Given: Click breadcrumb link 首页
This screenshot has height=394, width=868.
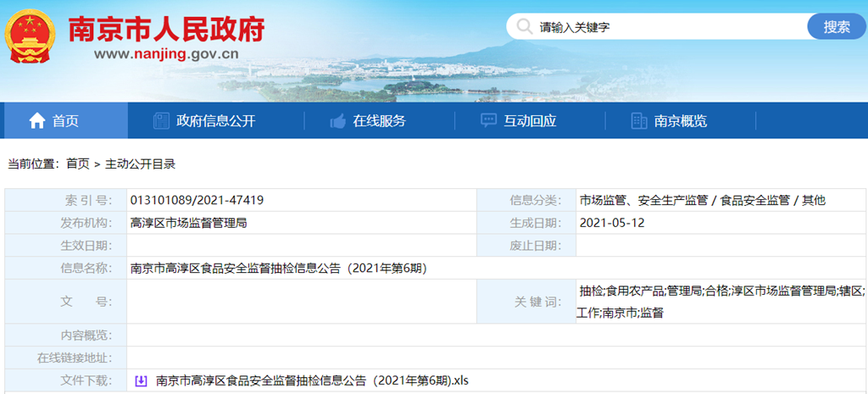Looking at the screenshot, I should [x=77, y=164].
